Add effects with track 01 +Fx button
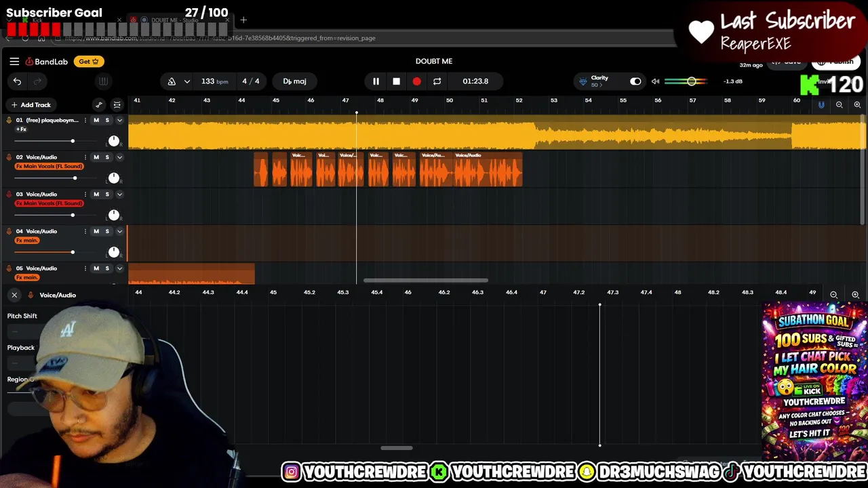Image resolution: width=868 pixels, height=488 pixels. click(22, 129)
